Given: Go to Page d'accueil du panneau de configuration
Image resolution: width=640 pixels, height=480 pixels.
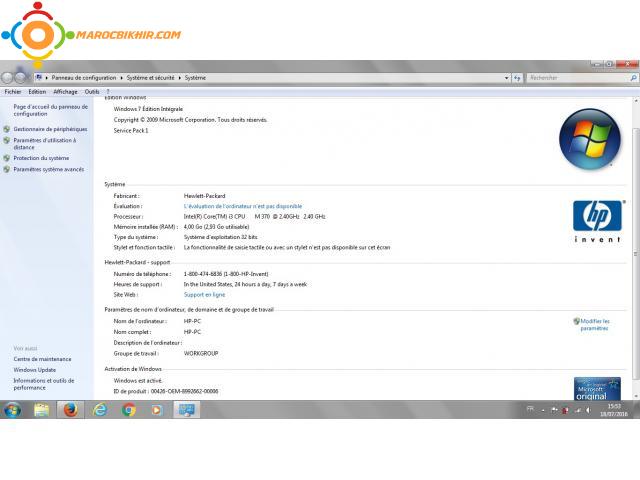Looking at the screenshot, I should point(51,110).
